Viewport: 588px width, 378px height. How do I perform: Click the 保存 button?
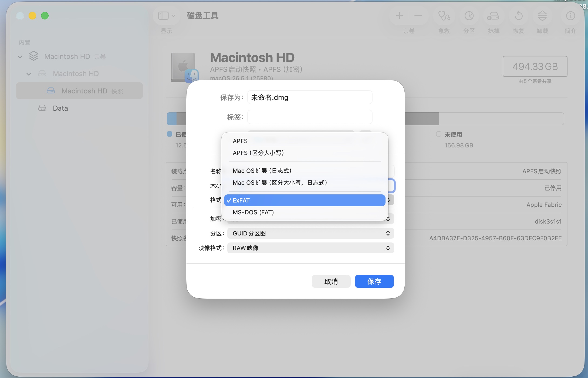click(x=374, y=281)
